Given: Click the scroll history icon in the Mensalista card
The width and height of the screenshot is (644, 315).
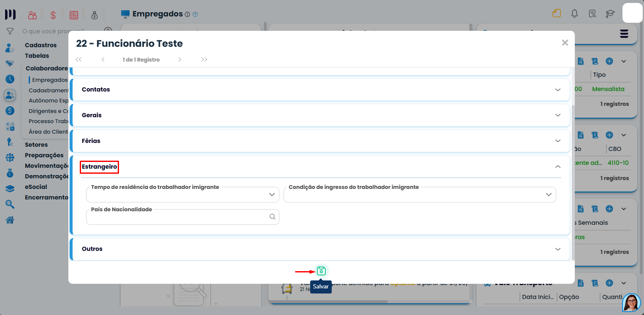Looking at the screenshot, I should [595, 61].
